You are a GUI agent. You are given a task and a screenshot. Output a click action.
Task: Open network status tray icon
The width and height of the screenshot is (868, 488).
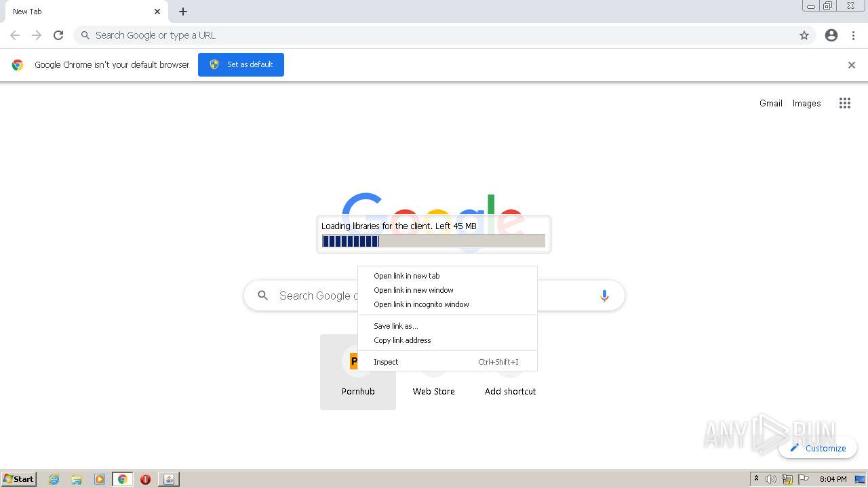tap(787, 479)
